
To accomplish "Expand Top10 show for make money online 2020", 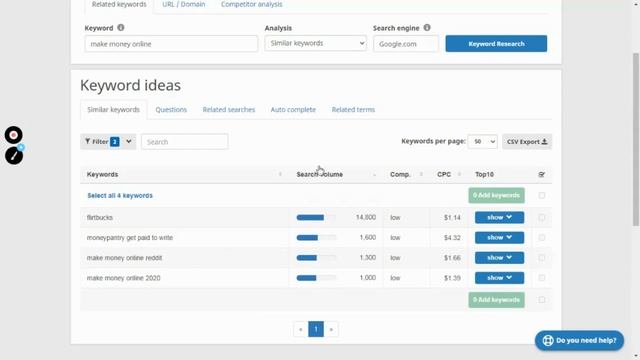I will pos(499,278).
